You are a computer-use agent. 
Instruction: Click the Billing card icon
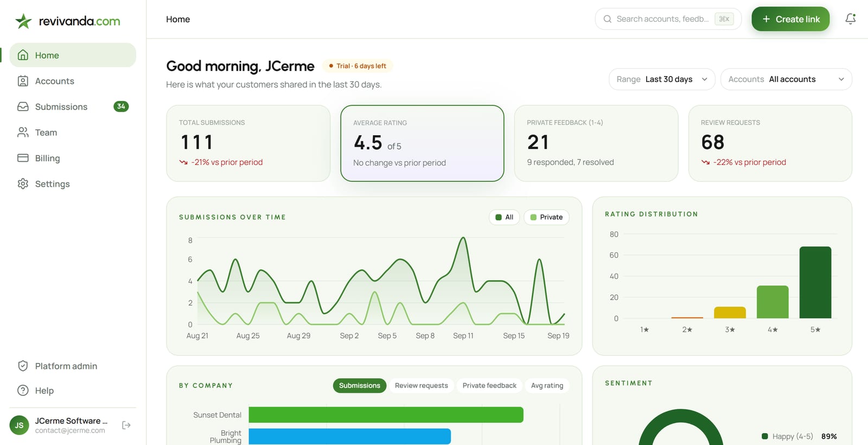coord(23,158)
